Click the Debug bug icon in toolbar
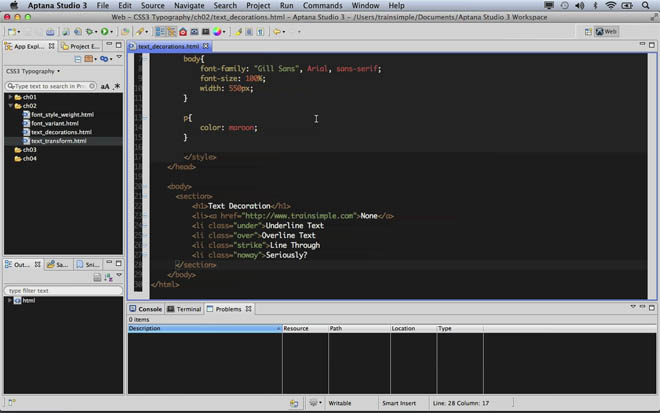660x413 pixels. coord(89,32)
